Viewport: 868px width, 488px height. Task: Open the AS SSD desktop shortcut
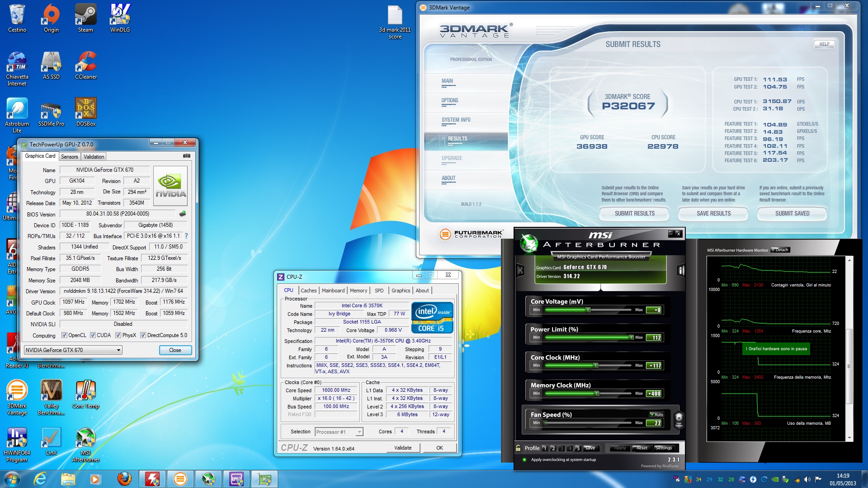pyautogui.click(x=52, y=65)
